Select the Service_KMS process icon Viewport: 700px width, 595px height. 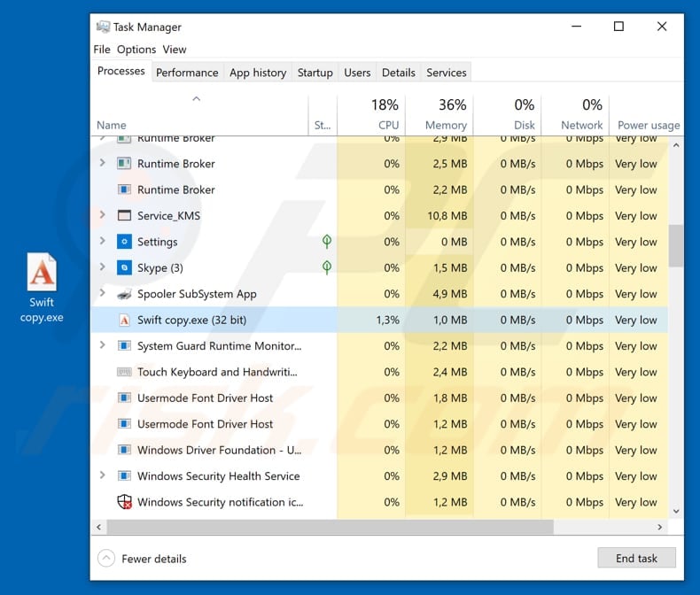click(124, 215)
